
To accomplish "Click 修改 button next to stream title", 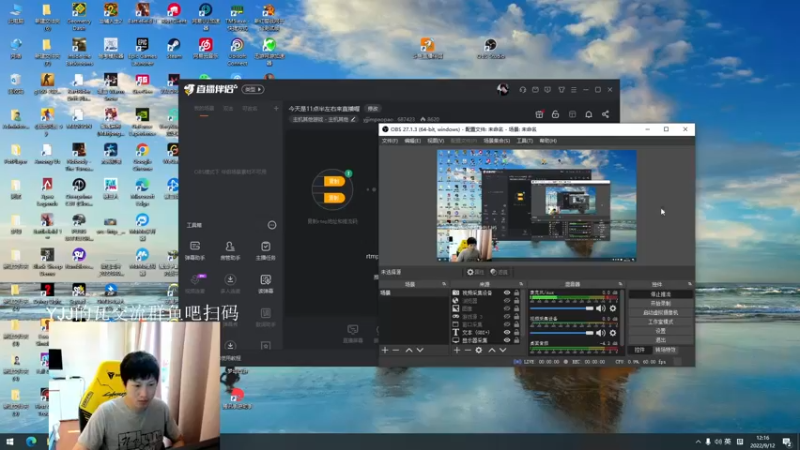I will [373, 109].
